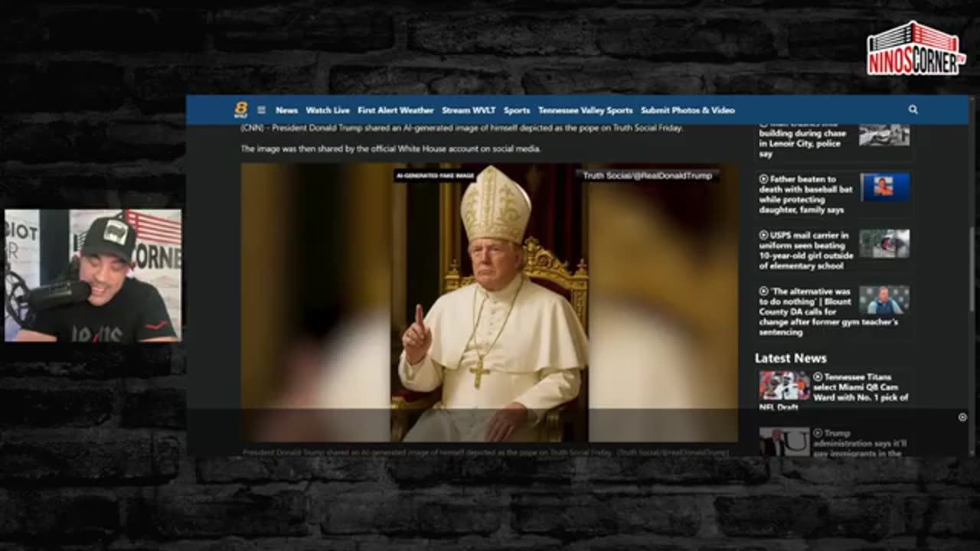Open the search magnifier icon
Screen dimensions: 980x551
click(x=913, y=109)
